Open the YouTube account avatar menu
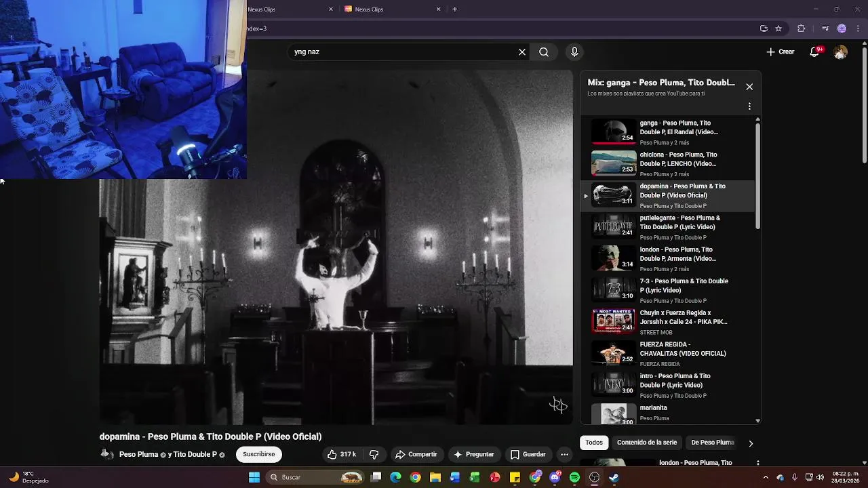 pos(840,52)
